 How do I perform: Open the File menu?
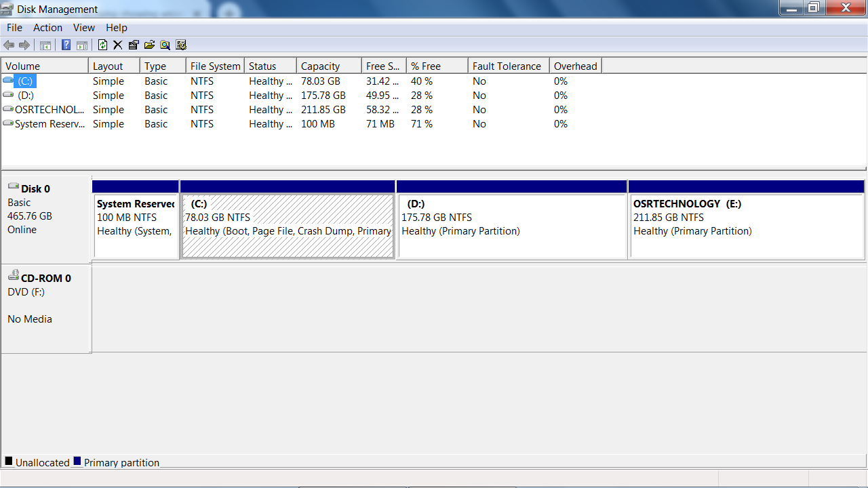[x=14, y=28]
